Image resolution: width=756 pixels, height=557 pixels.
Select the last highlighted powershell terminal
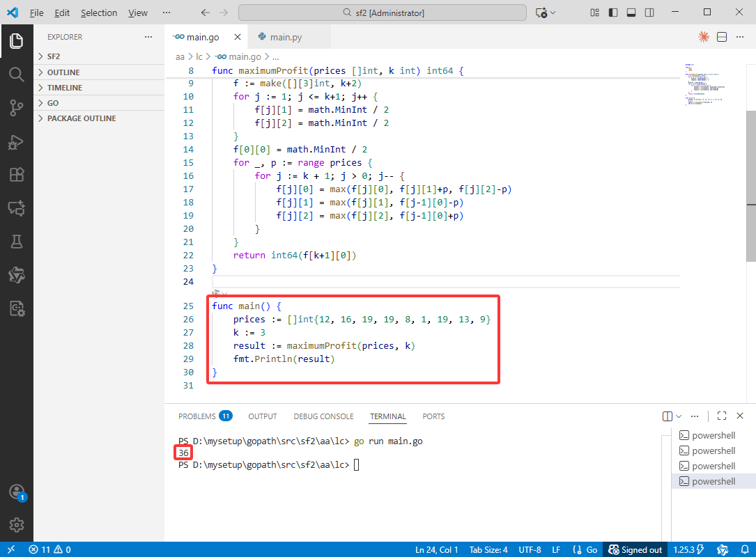point(713,481)
